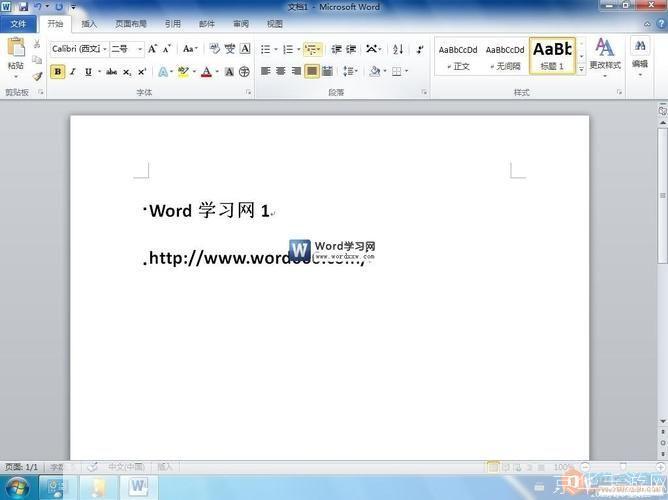Click the Format Painter brush icon
Image resolution: width=668 pixels, height=500 pixels.
tap(37, 75)
